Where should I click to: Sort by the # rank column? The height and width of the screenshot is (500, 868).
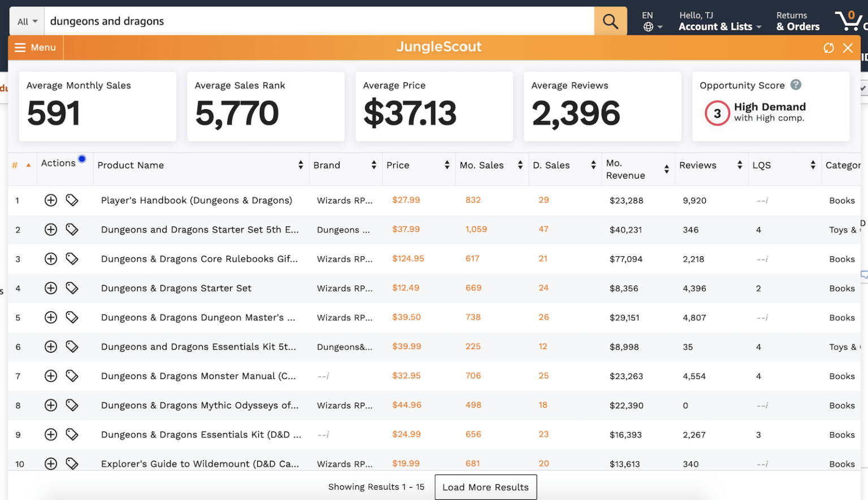pos(21,165)
